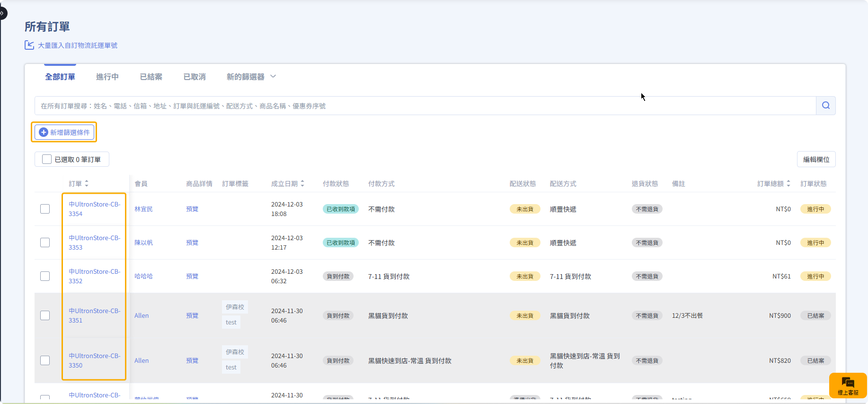Viewport: 868px width, 404px height.
Task: Open order UltronStore-CB-3350 link
Action: [x=95, y=360]
